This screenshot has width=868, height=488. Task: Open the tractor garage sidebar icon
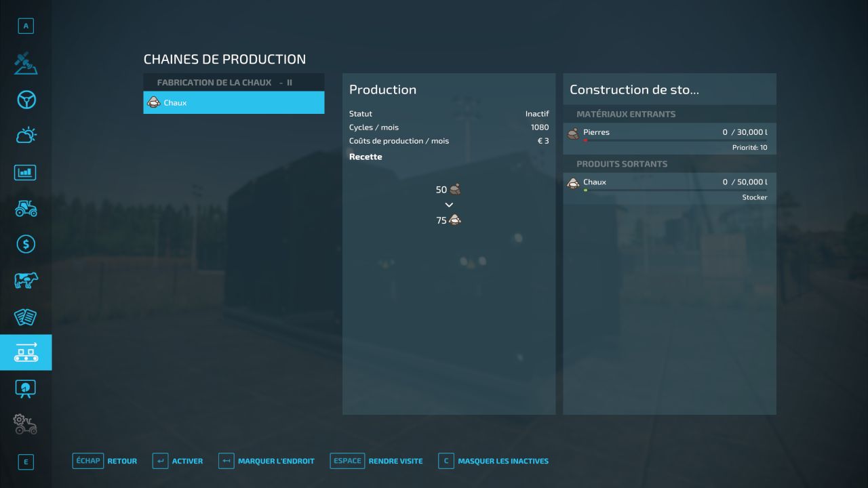[x=26, y=208]
